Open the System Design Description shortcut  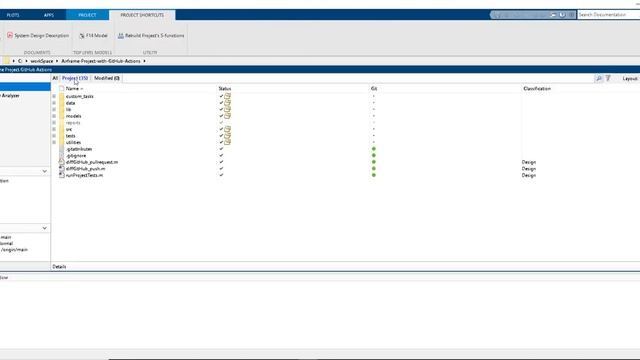38,36
